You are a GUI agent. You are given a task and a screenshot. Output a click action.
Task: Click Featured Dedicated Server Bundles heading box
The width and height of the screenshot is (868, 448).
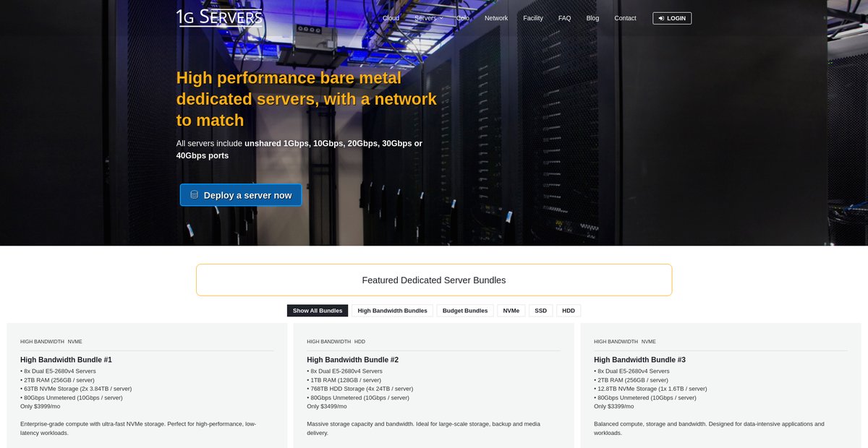(x=434, y=280)
